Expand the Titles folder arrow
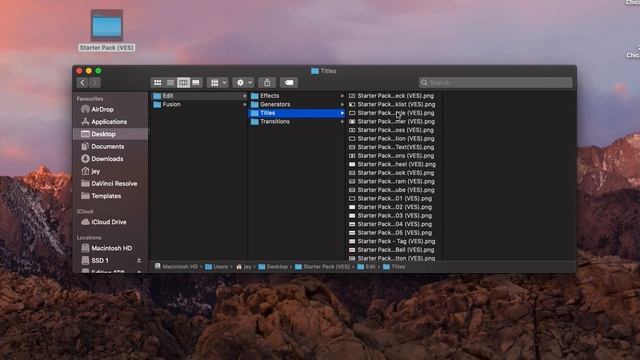This screenshot has height=360, width=640. tap(342, 113)
